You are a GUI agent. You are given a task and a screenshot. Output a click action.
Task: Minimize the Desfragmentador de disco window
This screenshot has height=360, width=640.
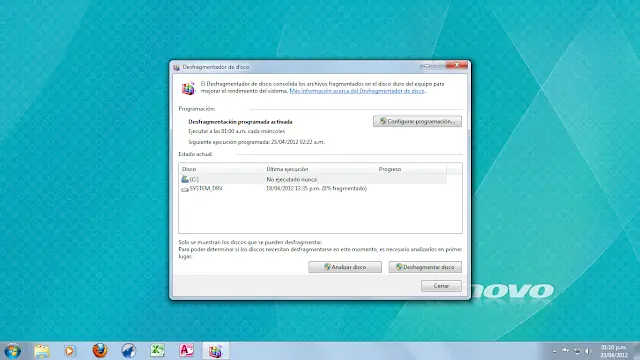pos(426,65)
